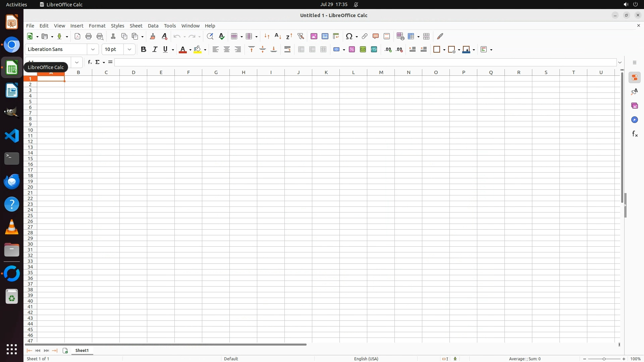Insert a chart using toolbar icon
Viewport: 644px width, 362px height.
coord(325,36)
